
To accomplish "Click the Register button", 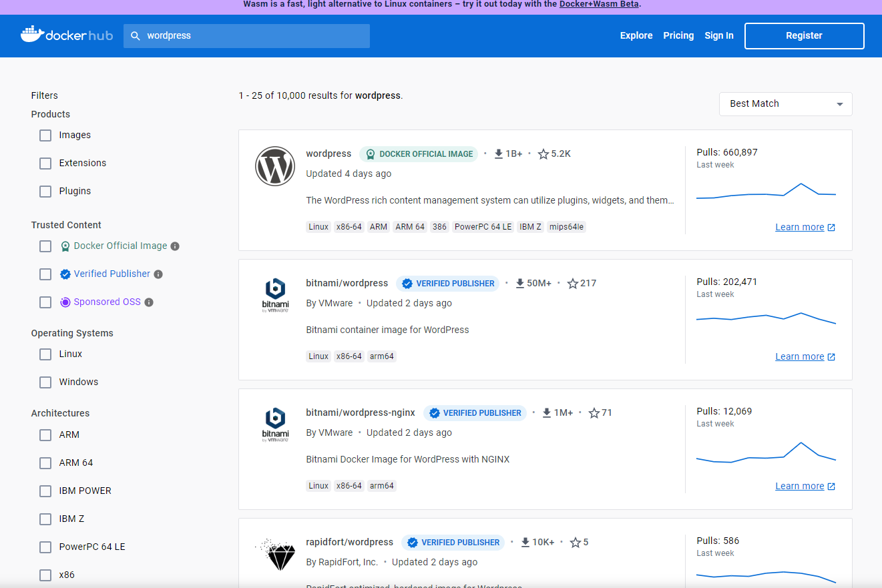I will coord(805,36).
